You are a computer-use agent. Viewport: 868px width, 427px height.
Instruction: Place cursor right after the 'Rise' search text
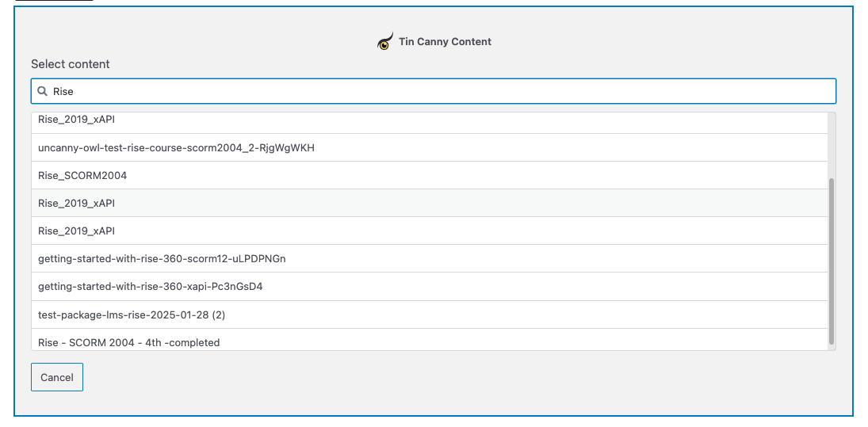(x=75, y=91)
